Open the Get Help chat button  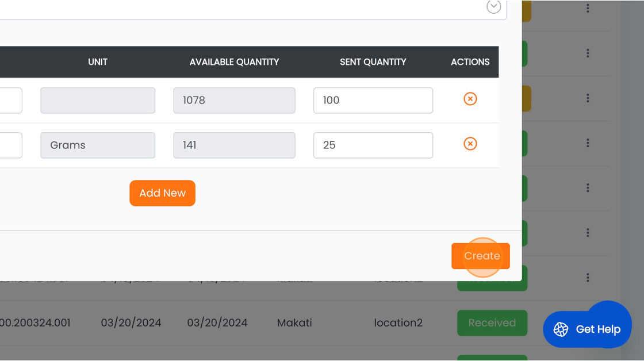587,329
